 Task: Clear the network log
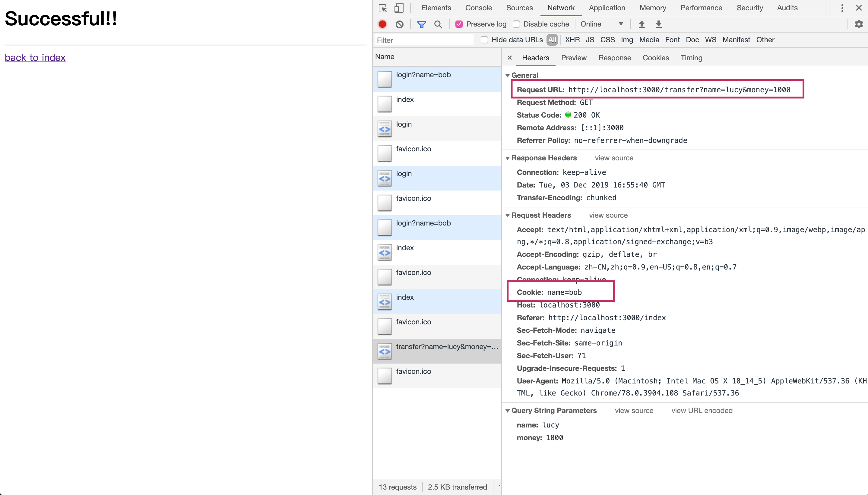[400, 24]
